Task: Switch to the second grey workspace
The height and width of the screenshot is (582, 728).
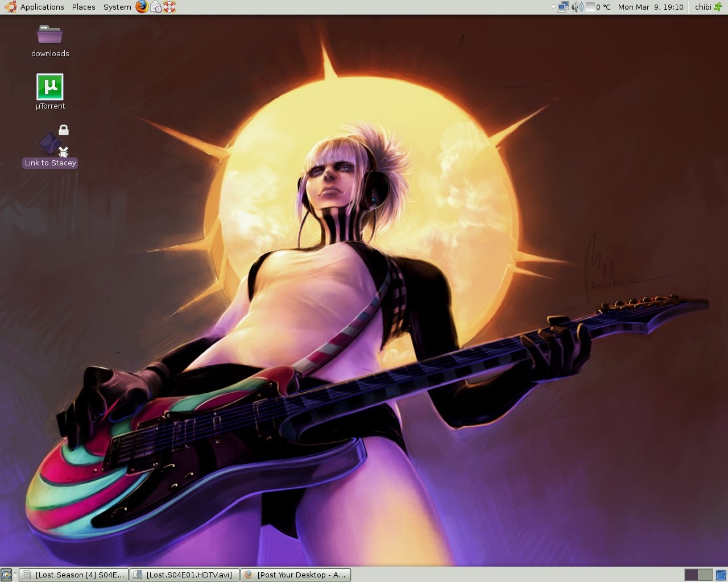Action: tap(705, 575)
